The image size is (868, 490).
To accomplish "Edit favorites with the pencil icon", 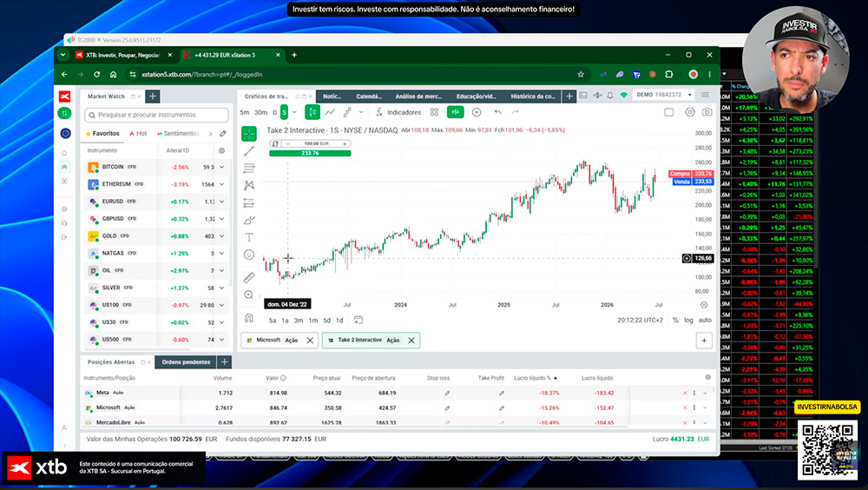I will coord(222,134).
